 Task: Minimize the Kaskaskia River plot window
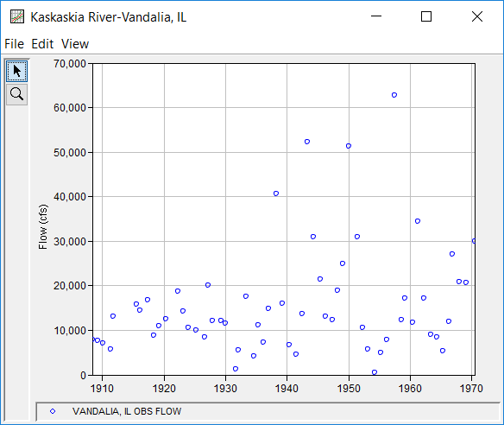pos(376,16)
